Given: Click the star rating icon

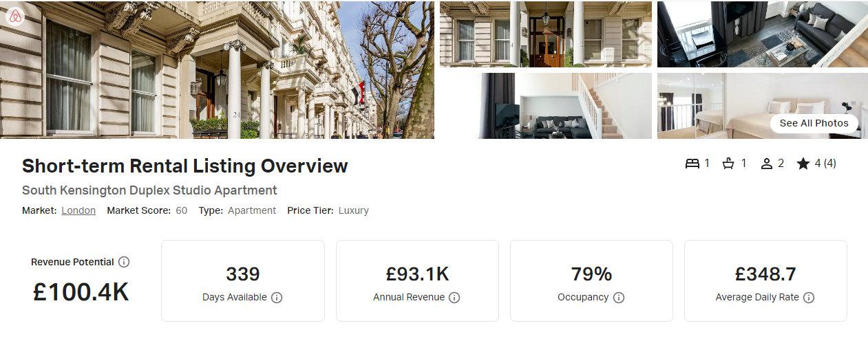Looking at the screenshot, I should (803, 164).
